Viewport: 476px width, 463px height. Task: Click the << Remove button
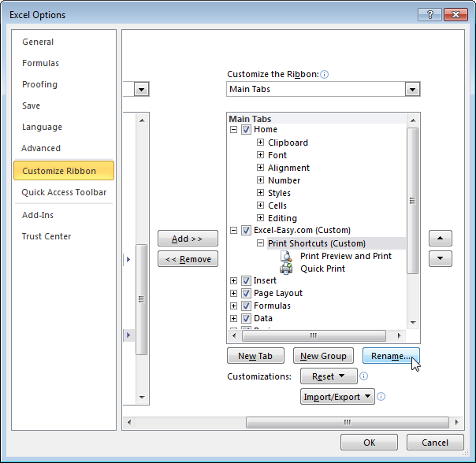click(x=188, y=259)
